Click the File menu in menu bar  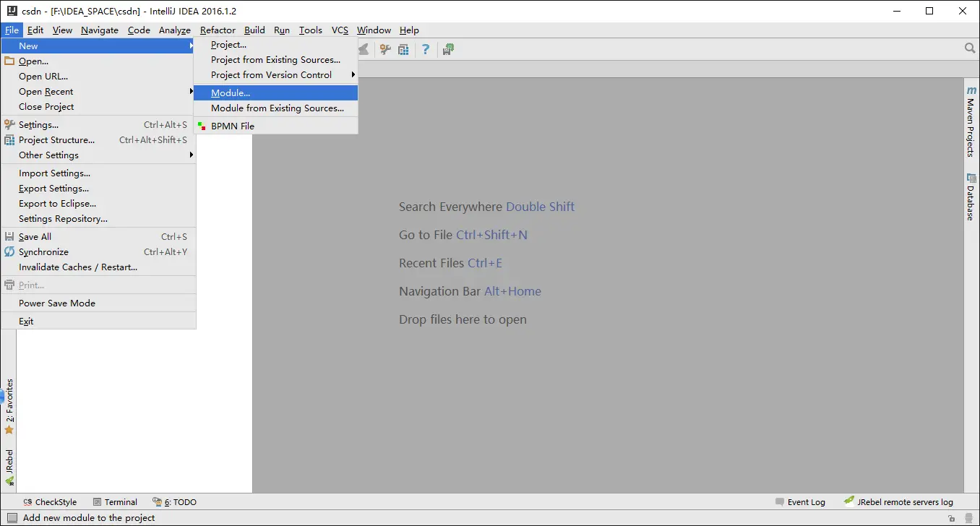[12, 30]
